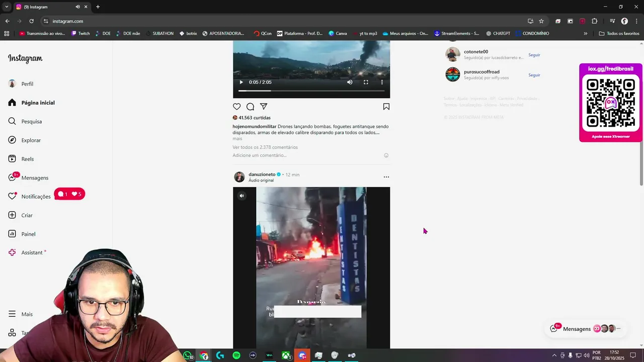Screen dimensions: 644x362
Task: Open emoji picker in the comment box
Action: (x=386, y=155)
